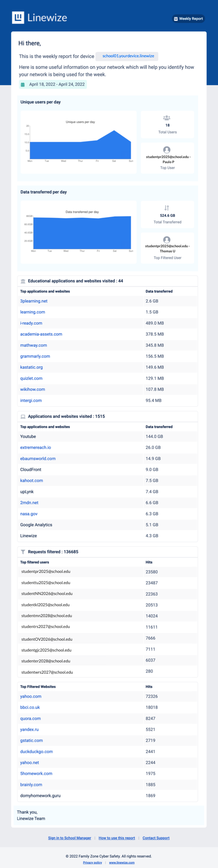218x868 pixels.
Task: Select user studentpr2025@school.edu in filtered users
Action: (x=46, y=572)
